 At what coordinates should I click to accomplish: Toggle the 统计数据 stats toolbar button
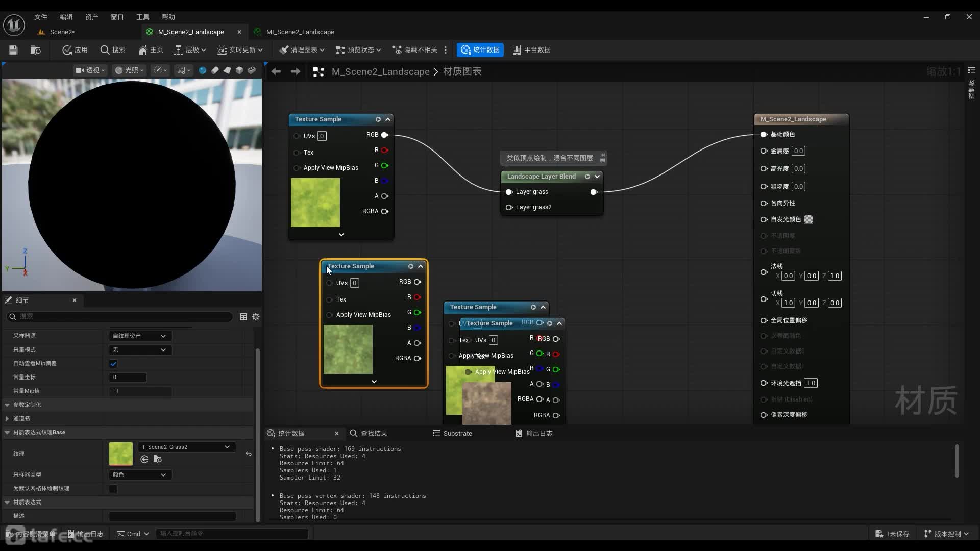coord(480,49)
